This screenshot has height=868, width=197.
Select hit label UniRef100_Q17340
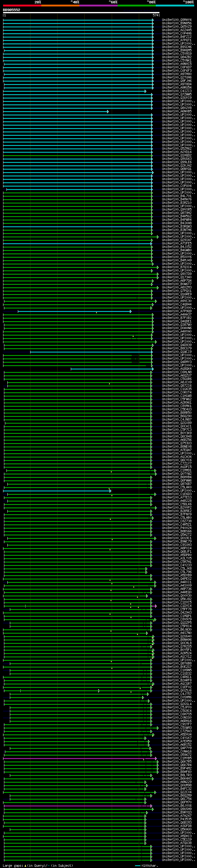click(177, 277)
